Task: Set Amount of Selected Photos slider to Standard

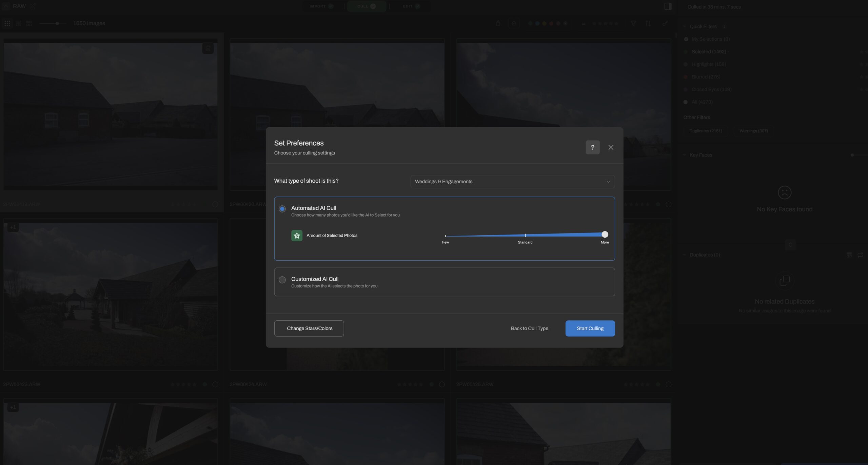Action: click(x=525, y=235)
